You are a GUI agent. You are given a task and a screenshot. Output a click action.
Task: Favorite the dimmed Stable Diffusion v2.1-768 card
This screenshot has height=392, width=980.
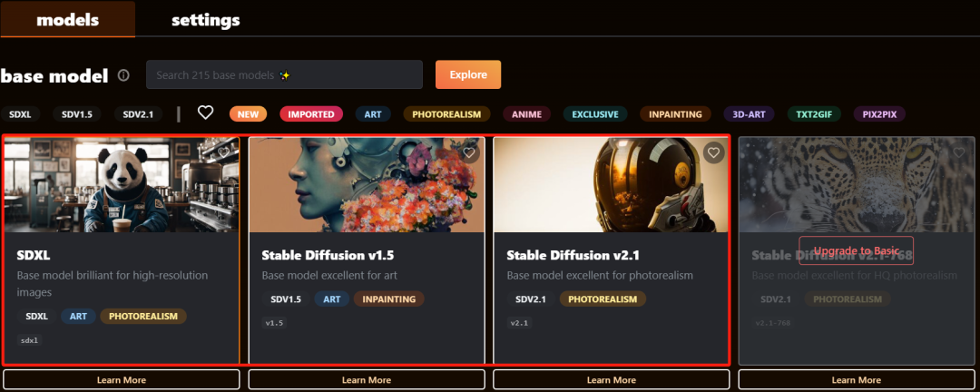(x=959, y=152)
